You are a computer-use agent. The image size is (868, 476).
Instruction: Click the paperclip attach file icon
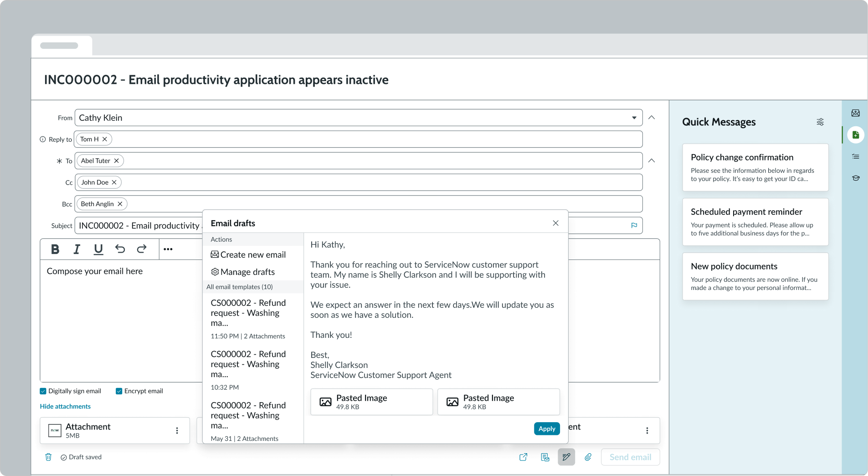click(x=588, y=457)
